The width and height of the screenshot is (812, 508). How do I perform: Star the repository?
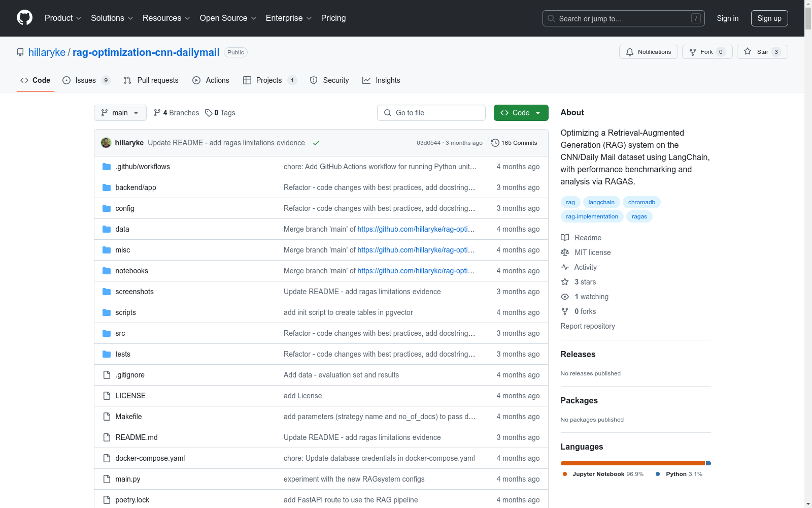tap(762, 52)
